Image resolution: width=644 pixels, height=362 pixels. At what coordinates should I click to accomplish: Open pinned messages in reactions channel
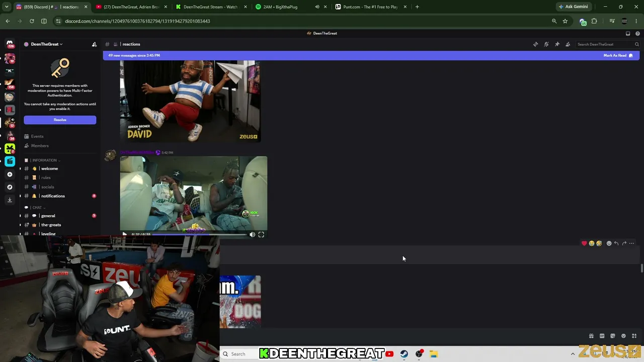click(x=557, y=44)
